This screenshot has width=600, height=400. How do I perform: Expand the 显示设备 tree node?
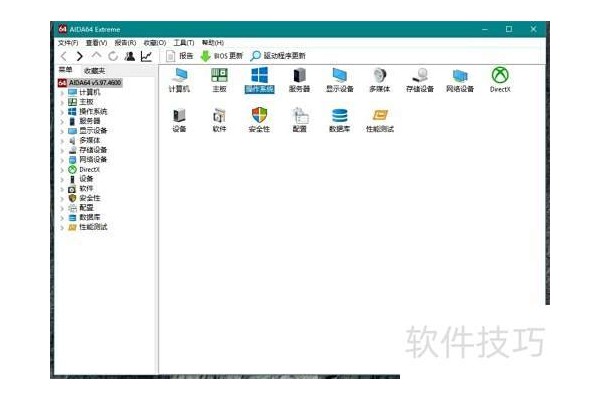tap(62, 131)
